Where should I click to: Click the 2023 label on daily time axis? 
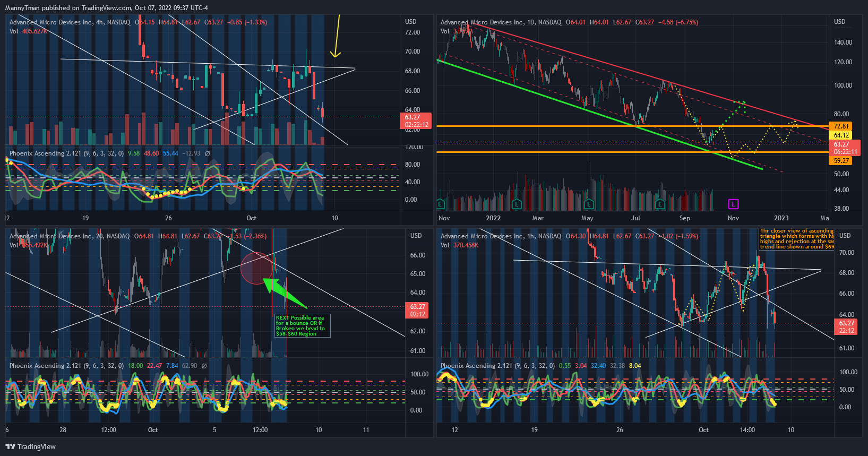(x=781, y=218)
